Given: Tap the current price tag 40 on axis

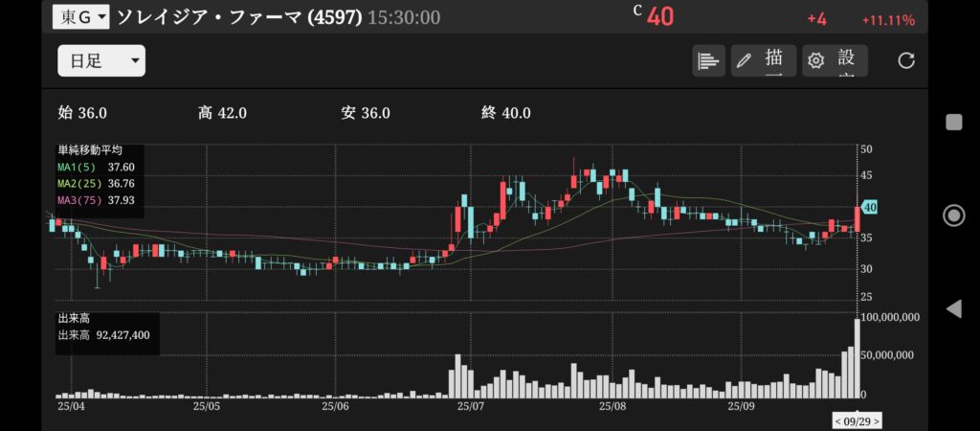Looking at the screenshot, I should coord(870,207).
